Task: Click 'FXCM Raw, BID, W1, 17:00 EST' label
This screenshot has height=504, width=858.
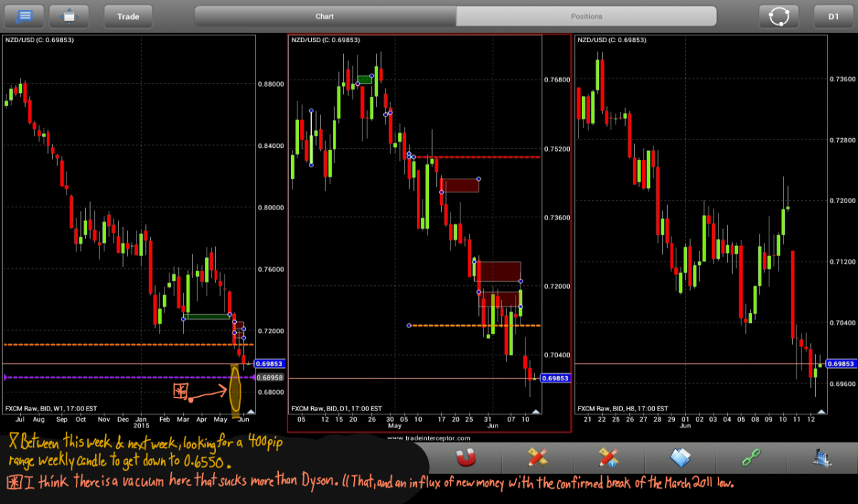Action: tap(50, 408)
